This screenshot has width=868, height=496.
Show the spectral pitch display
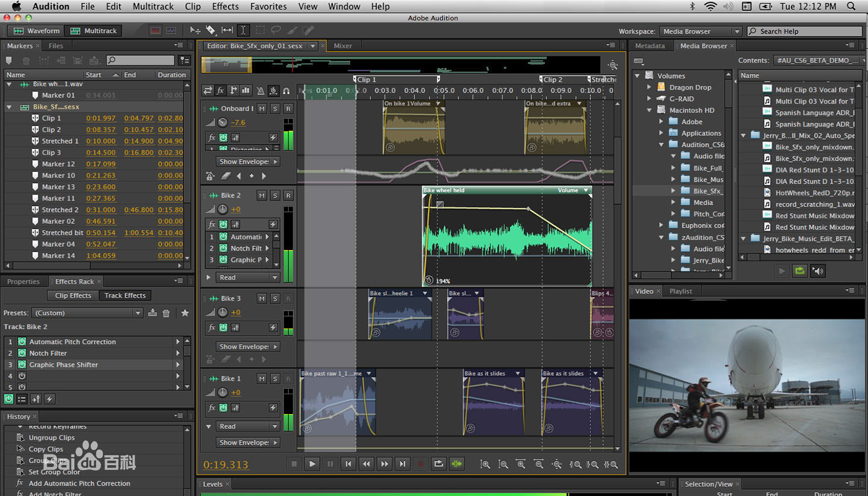[x=172, y=30]
